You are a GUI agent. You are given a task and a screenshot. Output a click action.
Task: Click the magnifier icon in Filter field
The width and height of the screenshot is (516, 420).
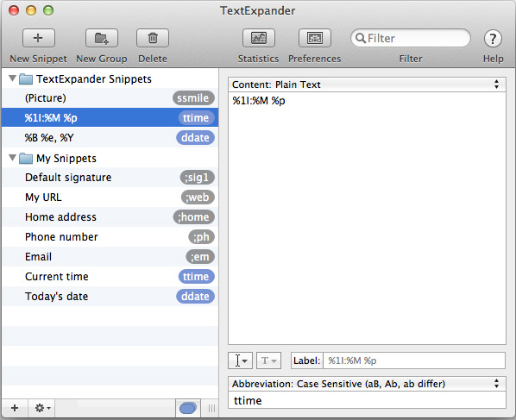click(x=361, y=38)
